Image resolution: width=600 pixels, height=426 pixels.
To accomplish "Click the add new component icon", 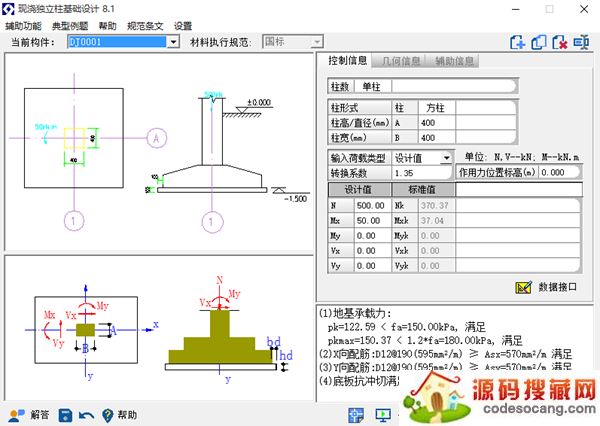I will point(518,42).
